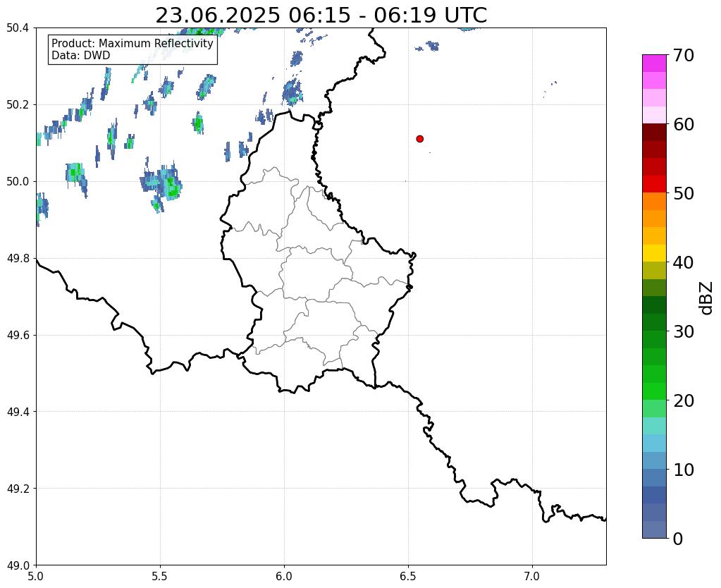
Task: Click the longitude tick label 5.5
Action: (x=160, y=576)
